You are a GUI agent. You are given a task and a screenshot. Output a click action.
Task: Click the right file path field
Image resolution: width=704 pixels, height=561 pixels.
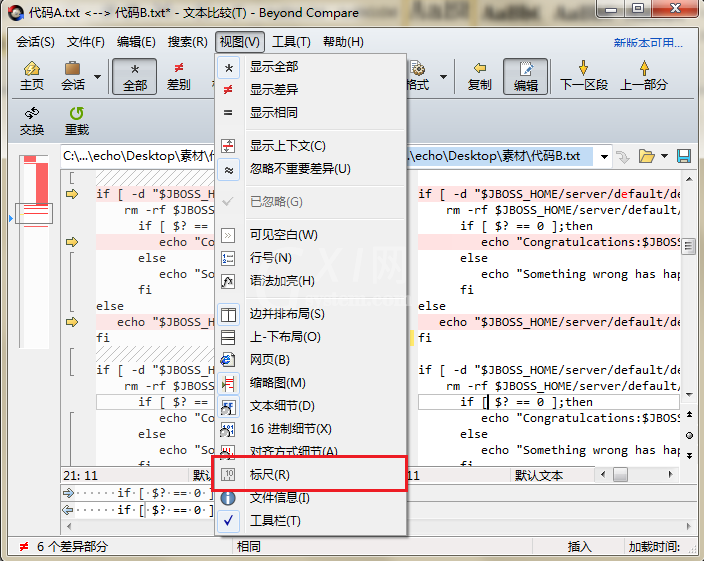pos(500,156)
